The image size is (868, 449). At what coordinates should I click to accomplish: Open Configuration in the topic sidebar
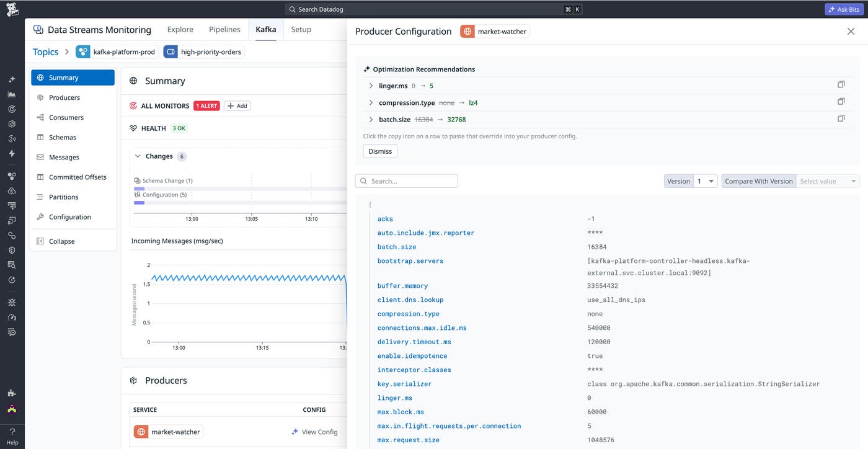(73, 216)
